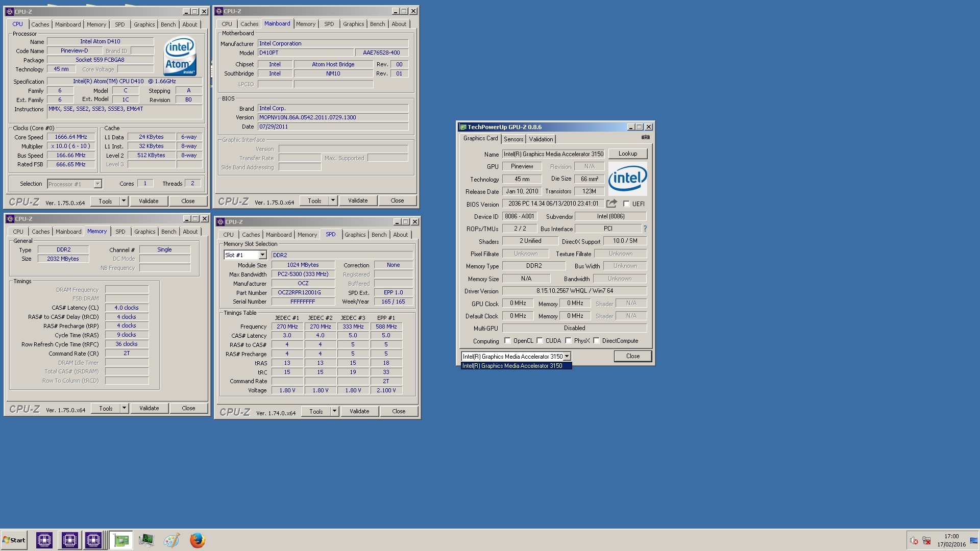The image size is (980, 551).
Task: Click the Intel logo in GPU-Z
Action: tap(627, 178)
